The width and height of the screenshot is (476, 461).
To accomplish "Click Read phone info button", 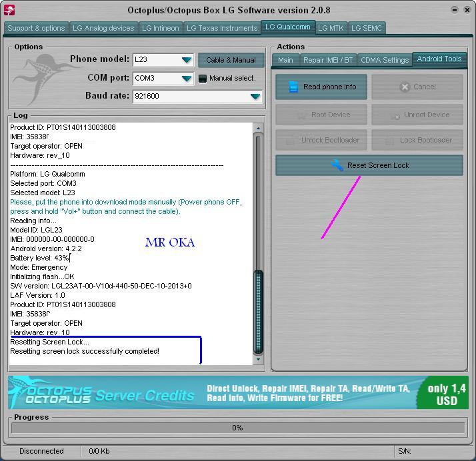I will click(321, 87).
